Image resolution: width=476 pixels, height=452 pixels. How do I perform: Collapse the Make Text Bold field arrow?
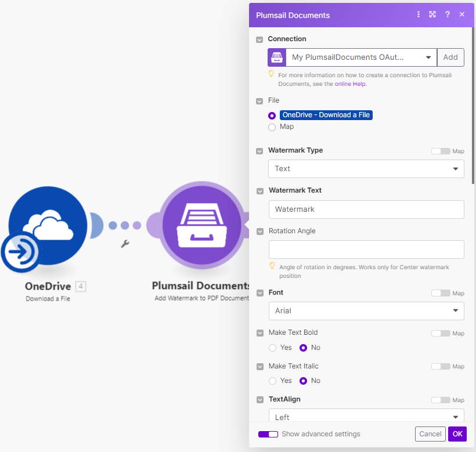(x=260, y=333)
